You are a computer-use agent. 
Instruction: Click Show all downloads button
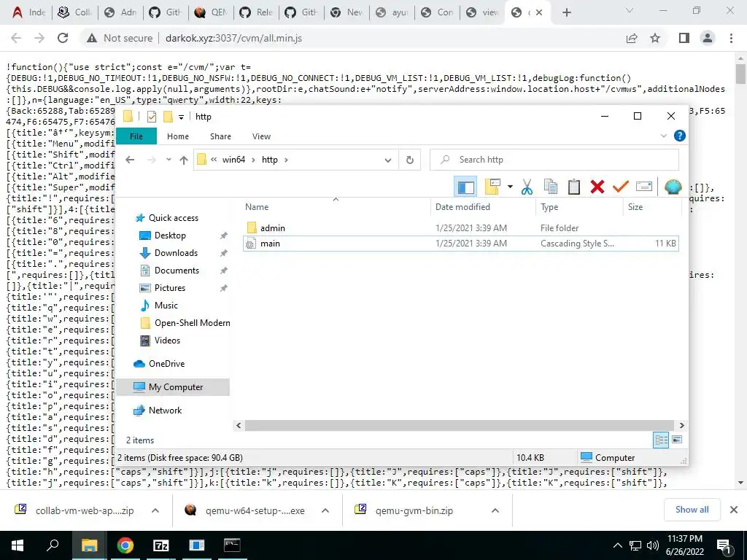(692, 510)
